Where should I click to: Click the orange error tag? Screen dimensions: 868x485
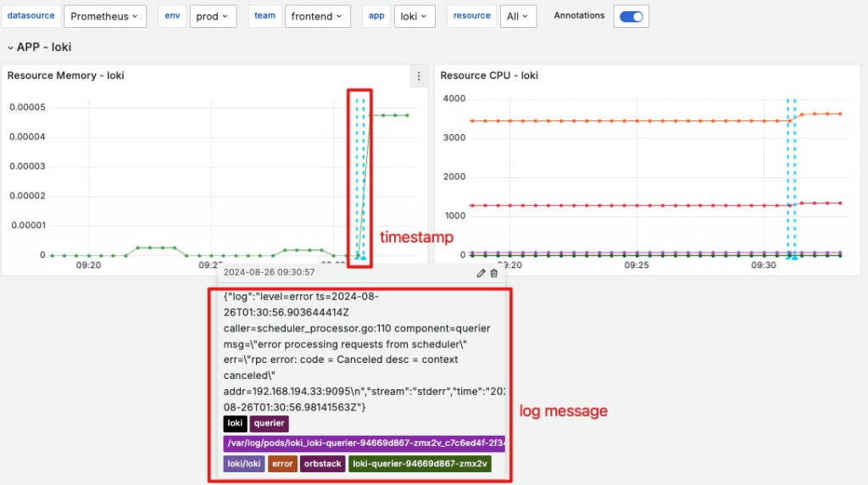coord(282,464)
